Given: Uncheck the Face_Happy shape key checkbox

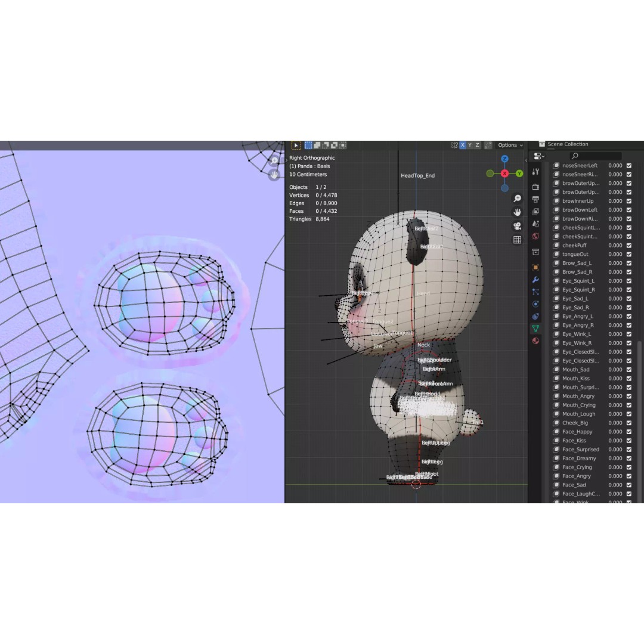Looking at the screenshot, I should pos(629,432).
